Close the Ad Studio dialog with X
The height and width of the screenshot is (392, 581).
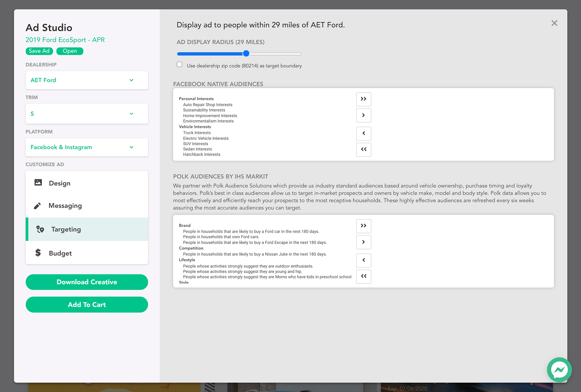(554, 23)
